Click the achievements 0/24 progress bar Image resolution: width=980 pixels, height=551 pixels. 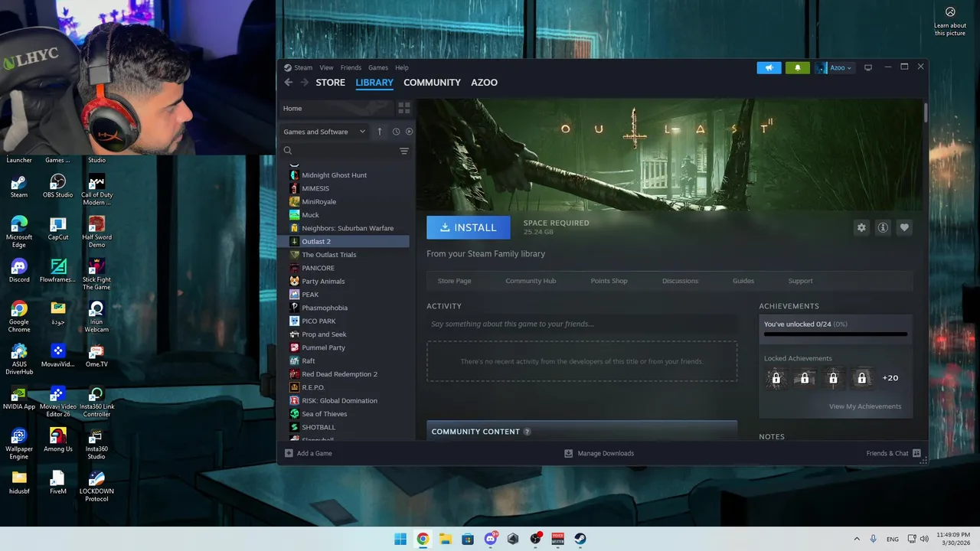tap(835, 334)
